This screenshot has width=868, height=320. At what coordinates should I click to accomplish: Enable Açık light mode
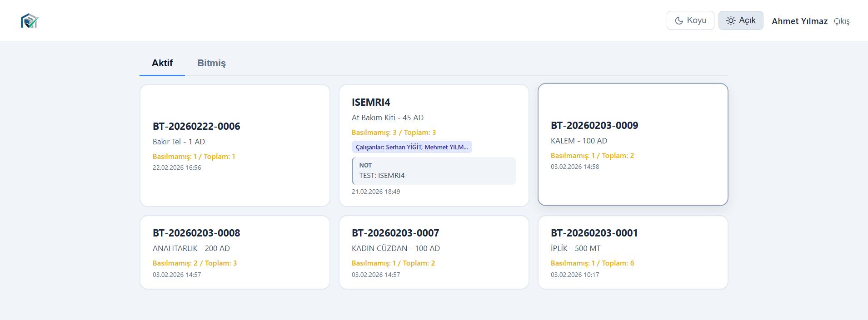pyautogui.click(x=741, y=21)
